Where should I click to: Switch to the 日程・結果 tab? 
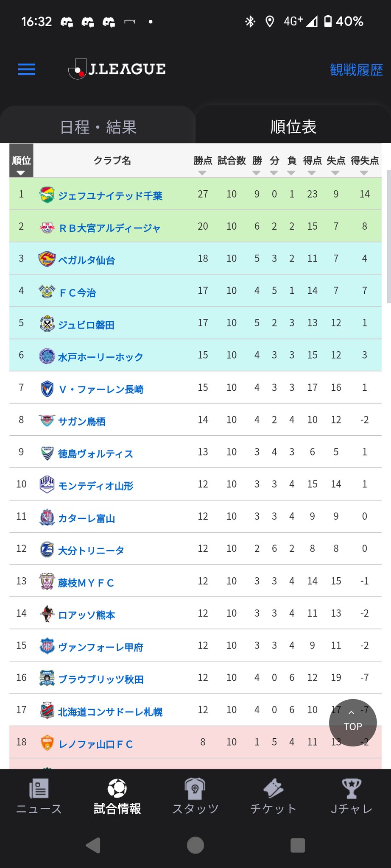pyautogui.click(x=98, y=127)
